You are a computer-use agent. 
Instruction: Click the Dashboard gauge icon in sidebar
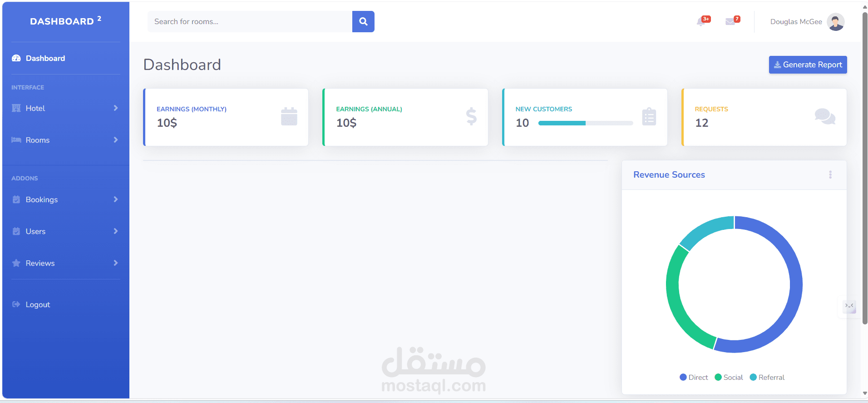pos(16,58)
